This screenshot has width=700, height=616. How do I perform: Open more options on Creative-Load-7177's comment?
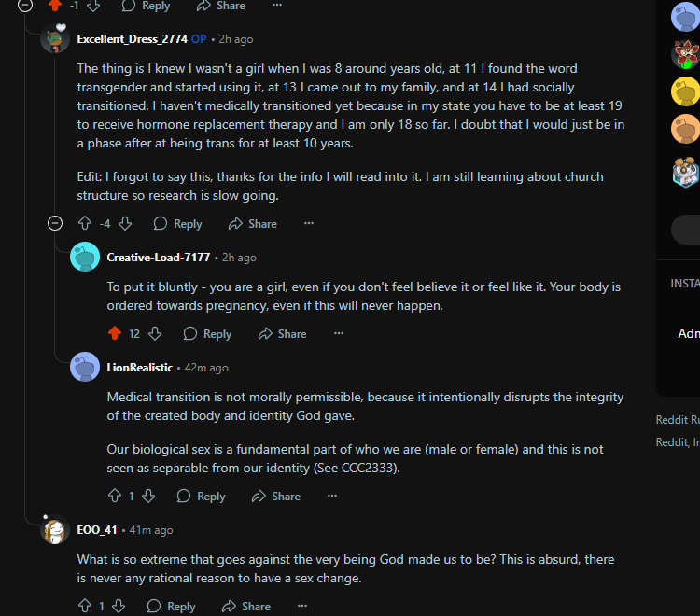[338, 333]
